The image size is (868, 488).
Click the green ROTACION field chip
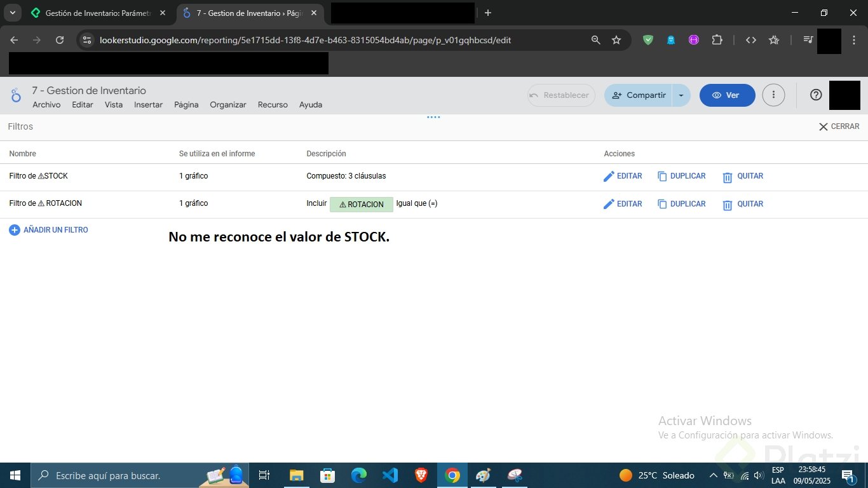362,204
